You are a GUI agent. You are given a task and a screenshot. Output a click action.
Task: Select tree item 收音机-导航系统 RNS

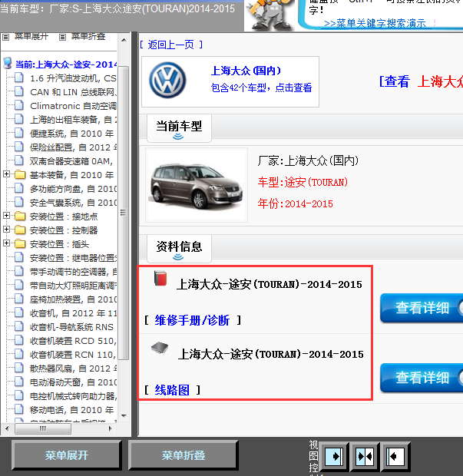pyautogui.click(x=71, y=327)
